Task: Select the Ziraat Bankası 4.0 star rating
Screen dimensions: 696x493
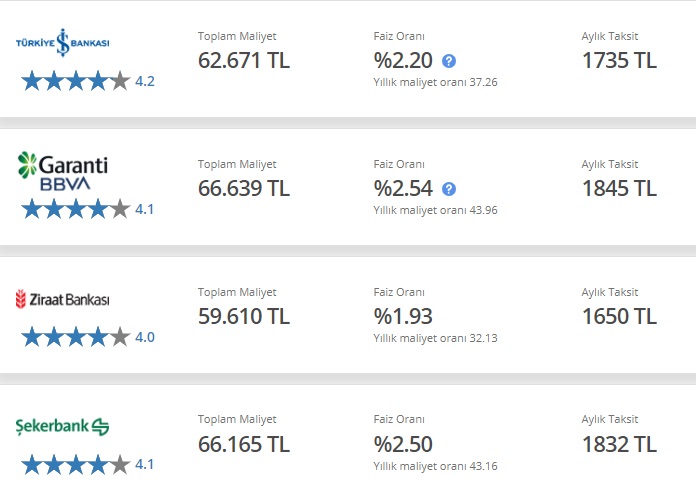Action: pyautogui.click(x=88, y=337)
